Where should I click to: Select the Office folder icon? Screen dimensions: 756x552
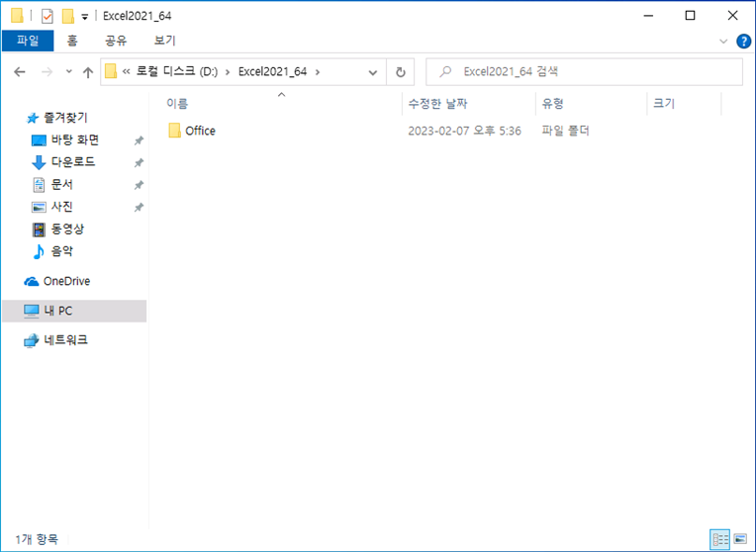tap(174, 131)
